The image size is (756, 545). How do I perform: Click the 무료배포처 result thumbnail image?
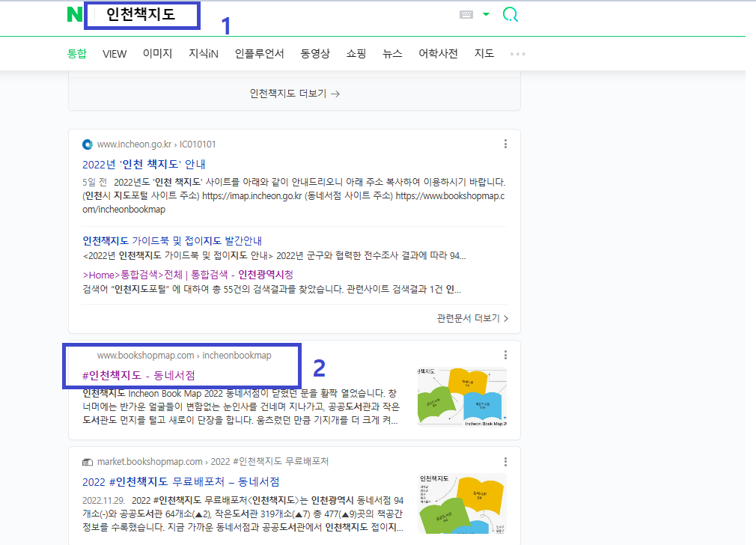[x=462, y=504]
